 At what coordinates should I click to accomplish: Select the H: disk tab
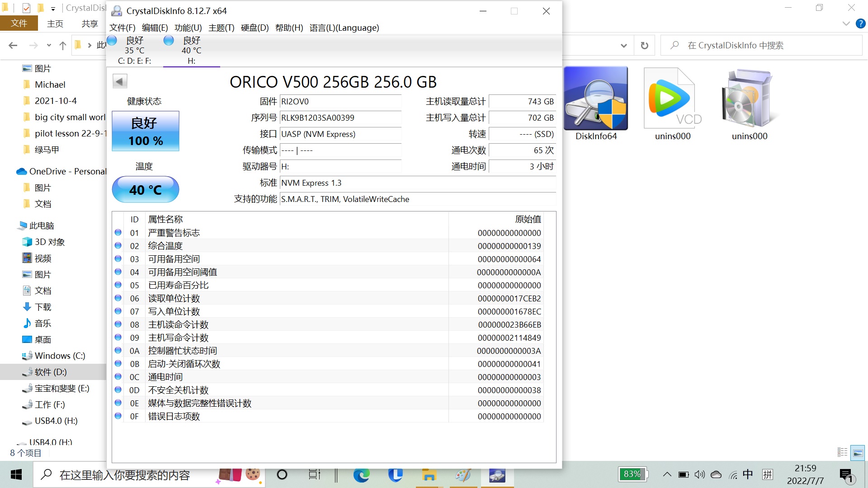(191, 50)
